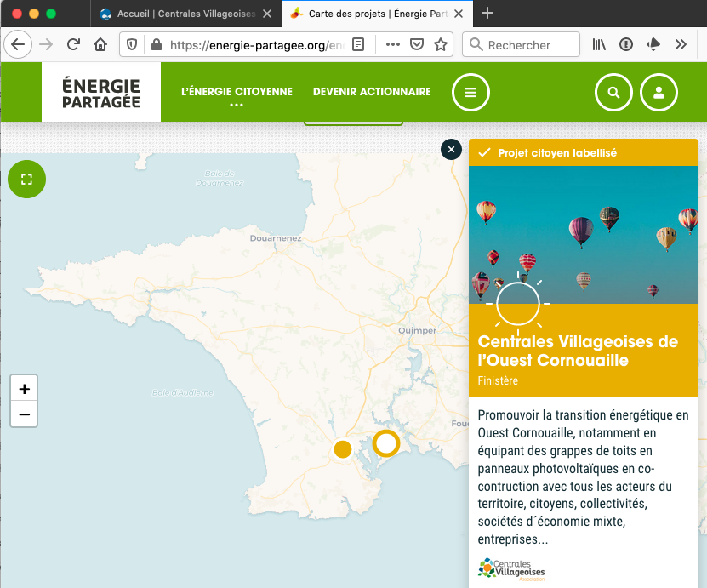Go back with the browser back arrow
This screenshot has height=588, width=707.
coord(18,44)
